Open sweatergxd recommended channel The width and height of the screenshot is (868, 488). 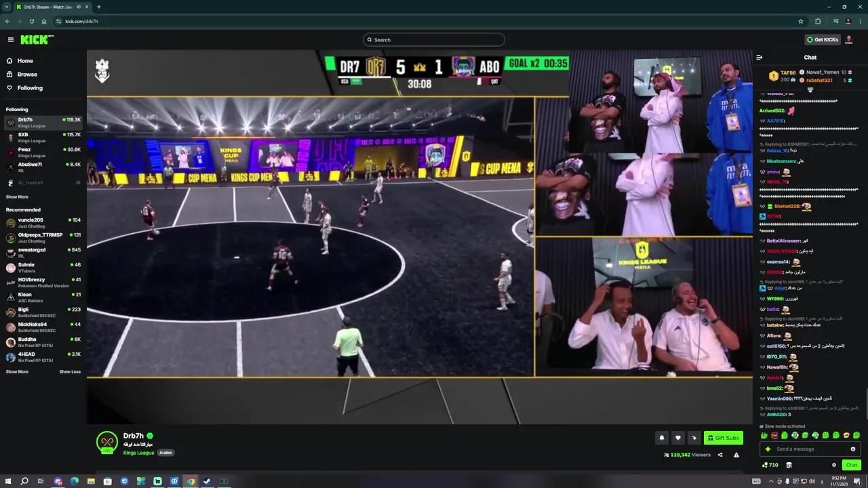[43, 253]
